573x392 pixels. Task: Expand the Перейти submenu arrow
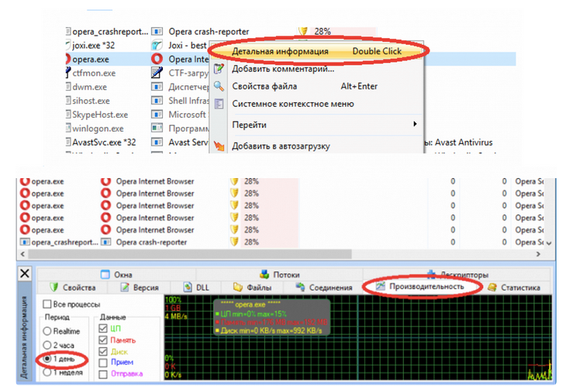[415, 124]
